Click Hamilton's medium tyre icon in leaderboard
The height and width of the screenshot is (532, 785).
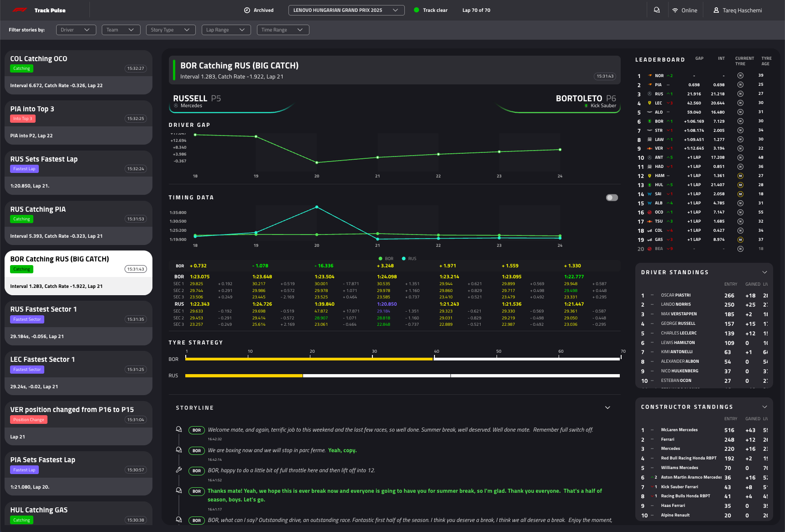pos(740,176)
